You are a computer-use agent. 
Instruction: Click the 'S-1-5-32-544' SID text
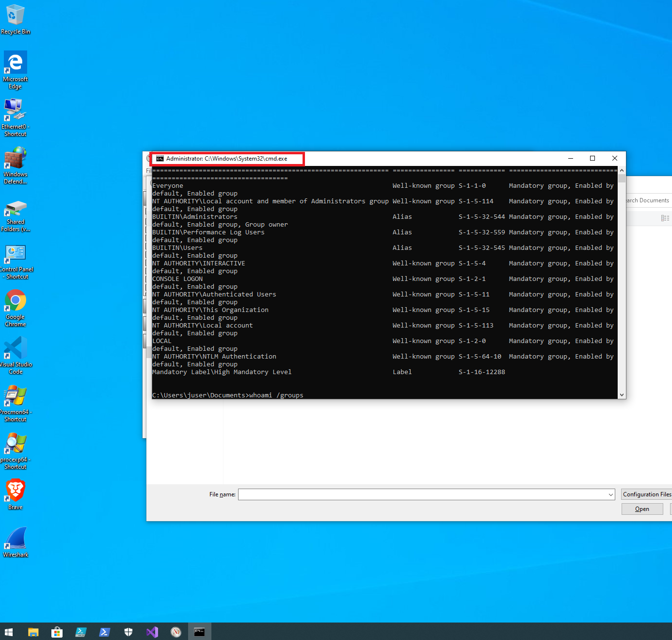tap(482, 216)
